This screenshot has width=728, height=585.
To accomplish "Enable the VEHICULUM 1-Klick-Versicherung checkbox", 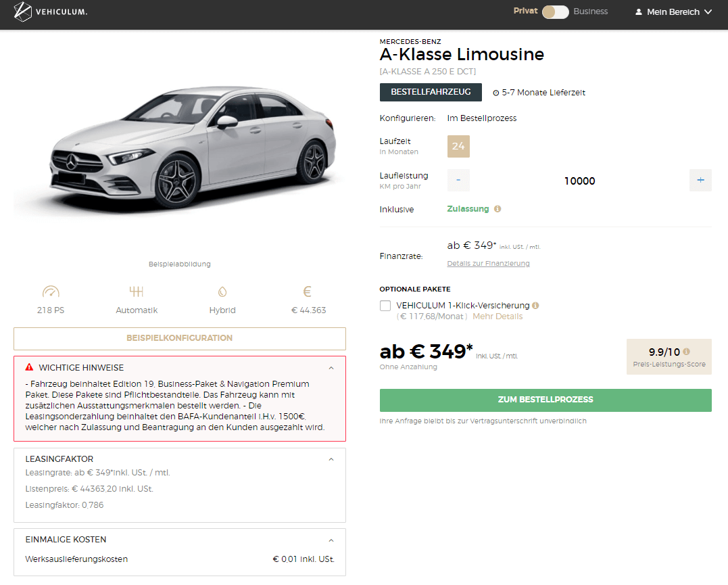I will [x=385, y=305].
